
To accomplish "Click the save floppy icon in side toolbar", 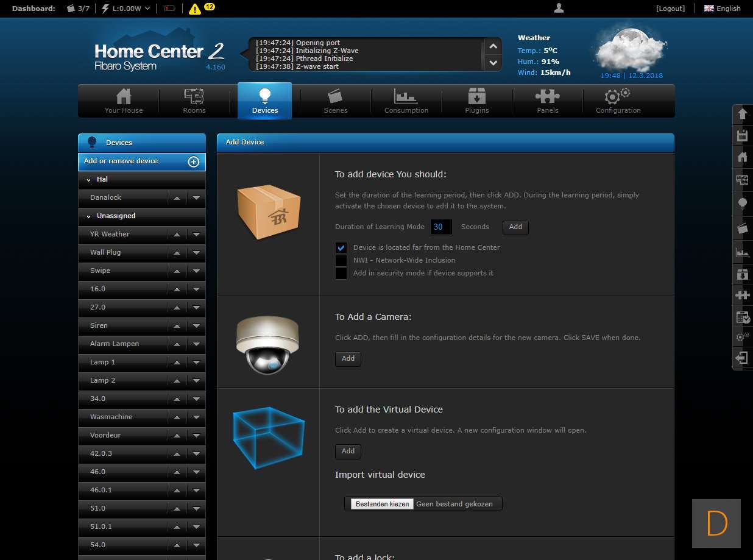I will pyautogui.click(x=742, y=136).
